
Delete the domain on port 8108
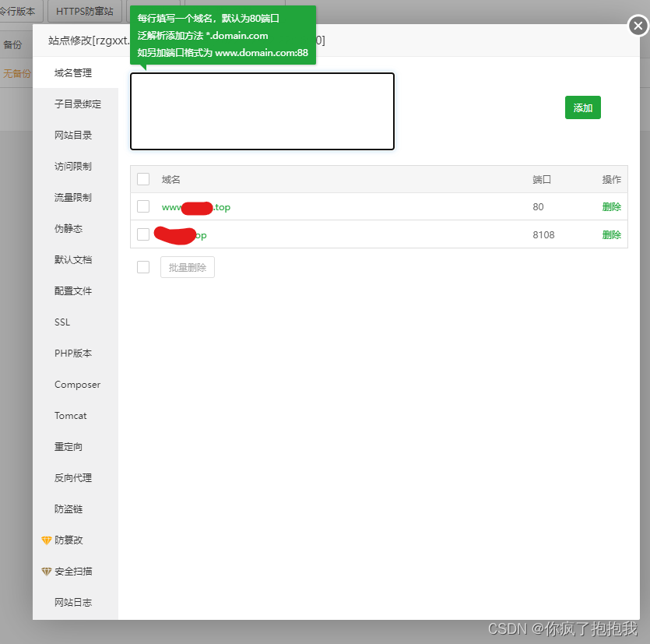(x=611, y=234)
